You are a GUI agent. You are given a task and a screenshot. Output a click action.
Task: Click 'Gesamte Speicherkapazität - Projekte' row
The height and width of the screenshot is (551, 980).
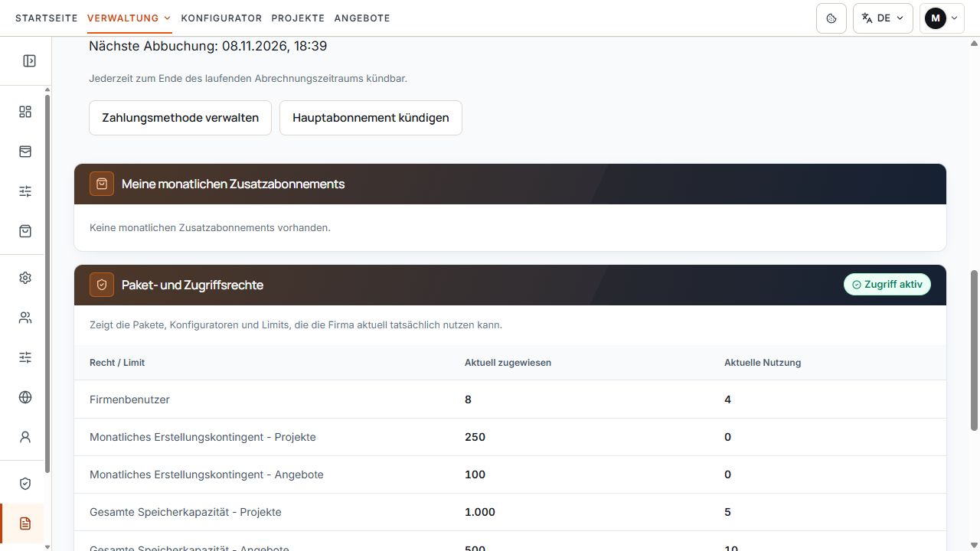tap(510, 512)
